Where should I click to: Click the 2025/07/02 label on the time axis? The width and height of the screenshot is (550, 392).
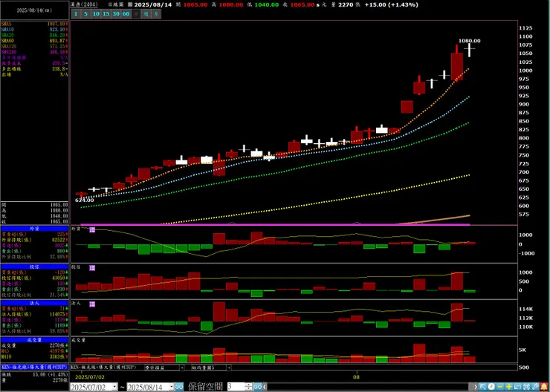pos(90,377)
